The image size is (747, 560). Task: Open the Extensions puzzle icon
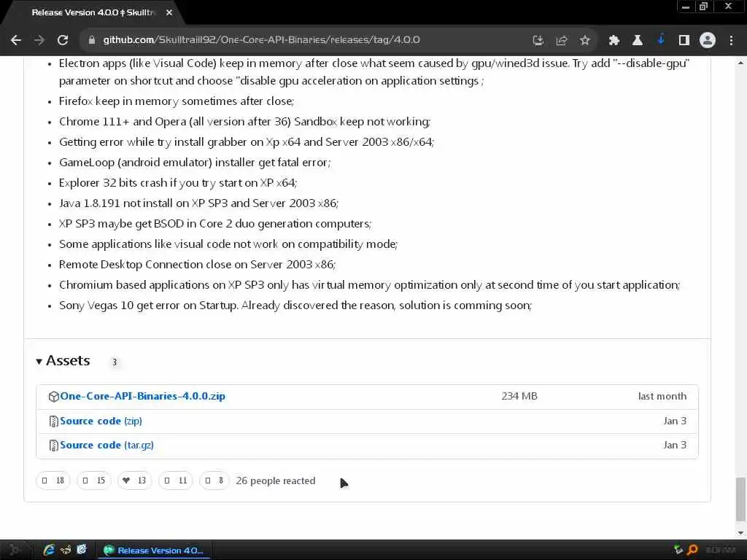pos(614,41)
